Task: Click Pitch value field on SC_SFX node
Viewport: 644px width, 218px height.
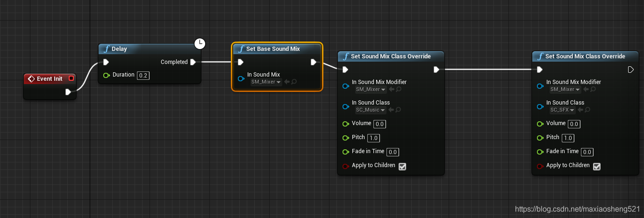Action: pos(568,138)
